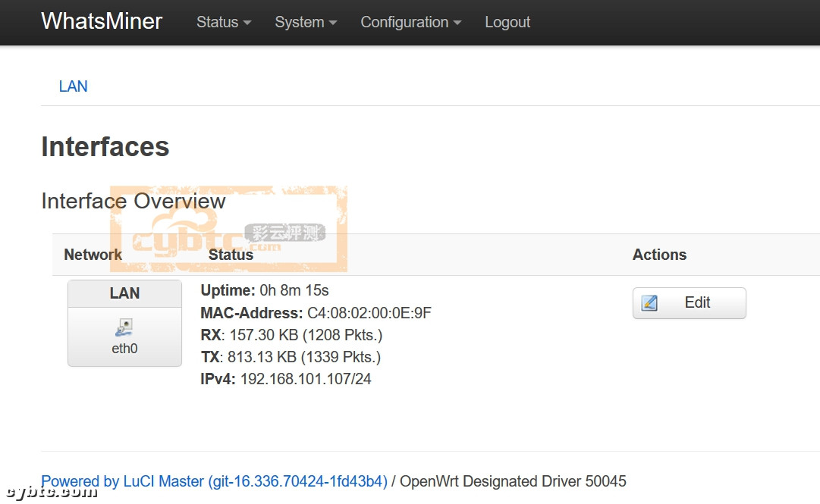820x504 pixels.
Task: Open the Status dropdown menu
Action: 224,22
